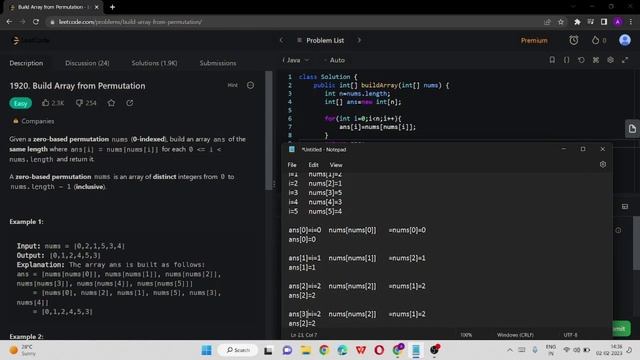Click code line 'int n=nums.length;'
Image resolution: width=640 pixels, height=360 pixels.
(x=357, y=93)
